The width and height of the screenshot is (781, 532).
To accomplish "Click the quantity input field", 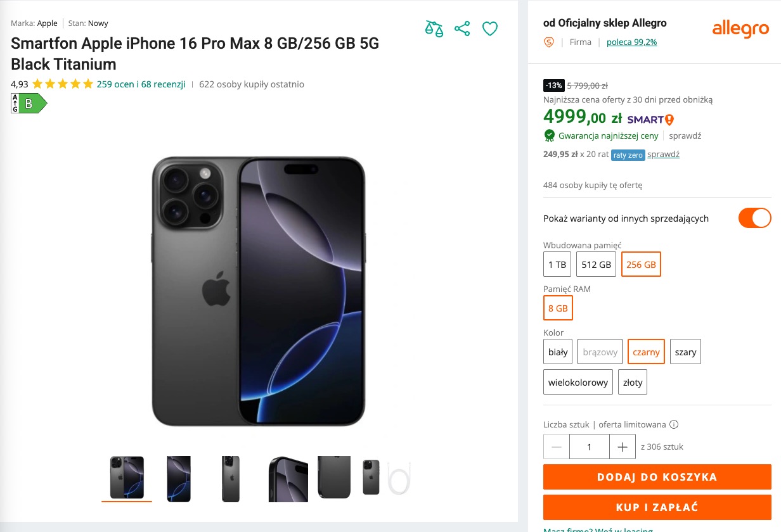I will 590,447.
